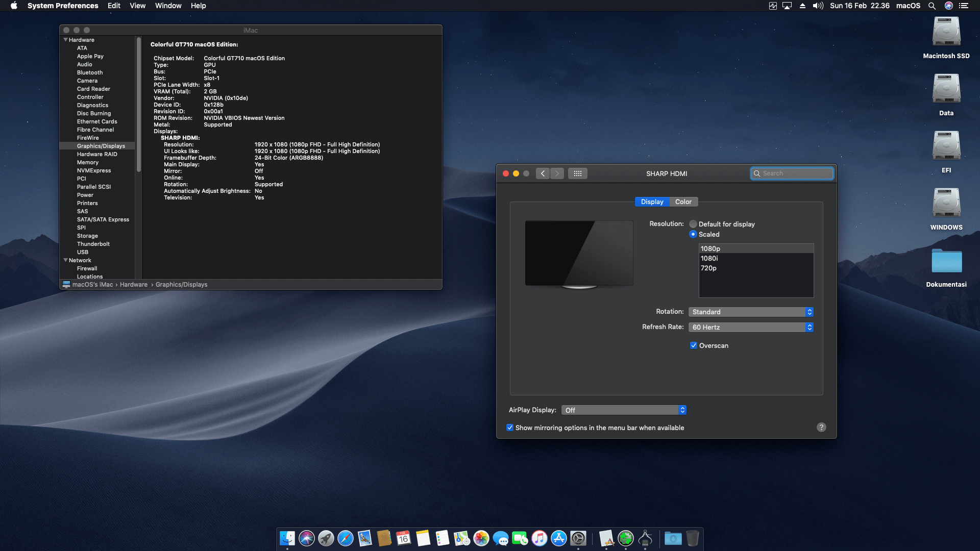Open Finder from the Dock
980x551 pixels.
[287, 538]
